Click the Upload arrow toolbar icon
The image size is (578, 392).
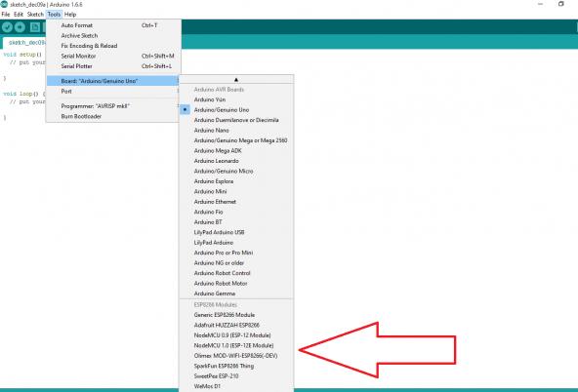pos(20,27)
